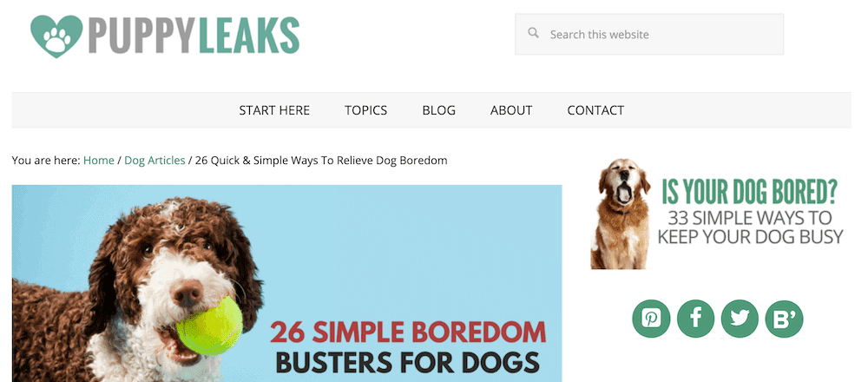Open the TOPICS menu item
Screen dimensions: 868x382
pos(366,110)
